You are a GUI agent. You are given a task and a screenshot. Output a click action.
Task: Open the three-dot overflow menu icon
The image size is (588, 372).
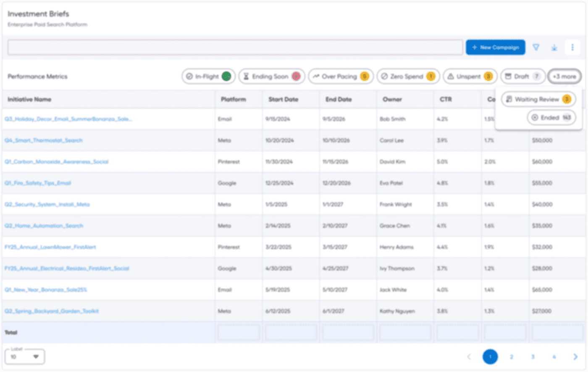point(572,47)
